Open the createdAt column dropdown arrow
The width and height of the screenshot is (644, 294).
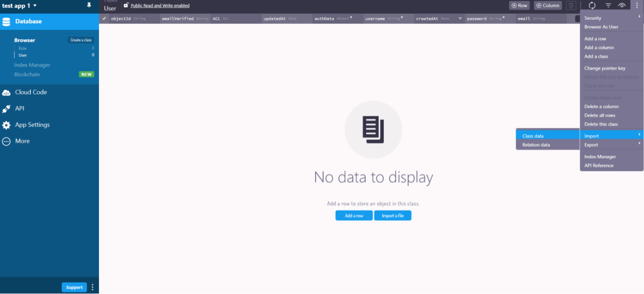click(x=460, y=18)
